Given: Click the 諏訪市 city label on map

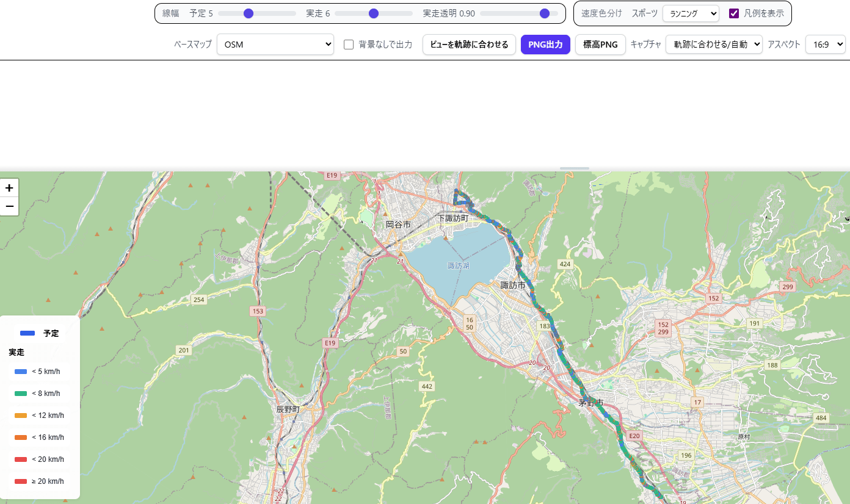Looking at the screenshot, I should click(x=513, y=285).
